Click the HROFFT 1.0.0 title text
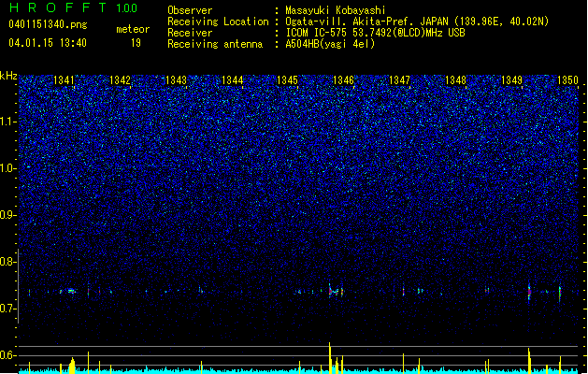Image resolution: width=588 pixels, height=374 pixels. (74, 7)
